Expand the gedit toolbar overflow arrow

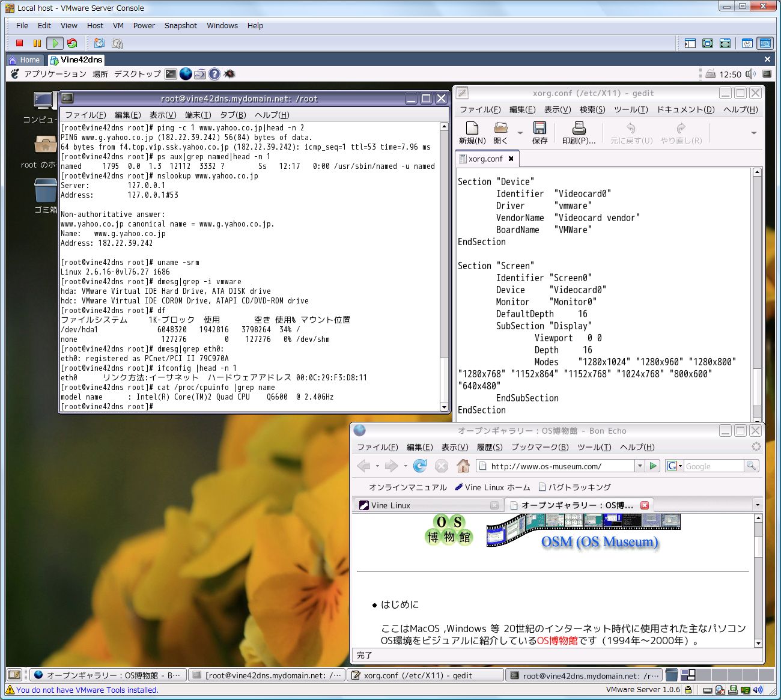point(754,133)
